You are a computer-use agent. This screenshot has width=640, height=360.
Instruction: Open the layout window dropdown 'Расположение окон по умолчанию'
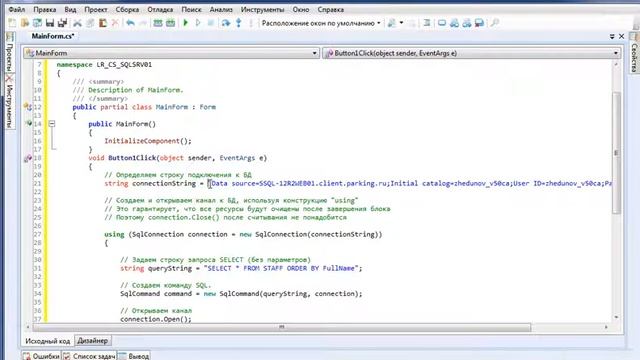tap(321, 23)
